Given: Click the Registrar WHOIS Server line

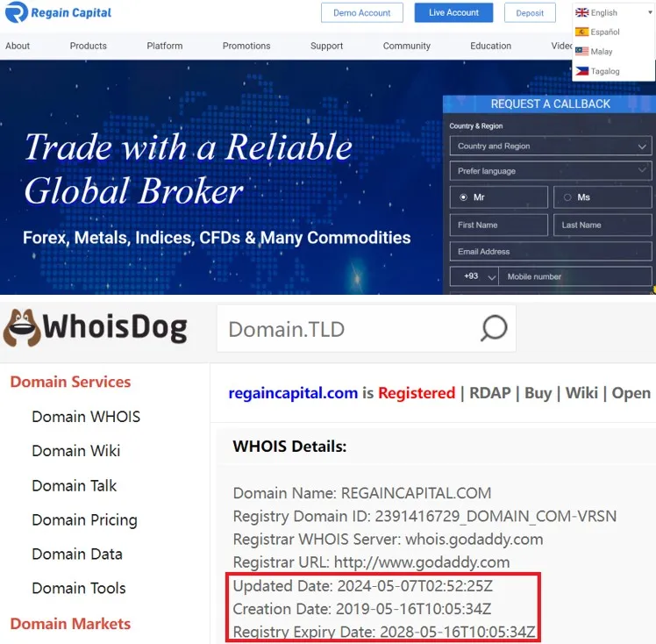Looking at the screenshot, I should pos(388,540).
